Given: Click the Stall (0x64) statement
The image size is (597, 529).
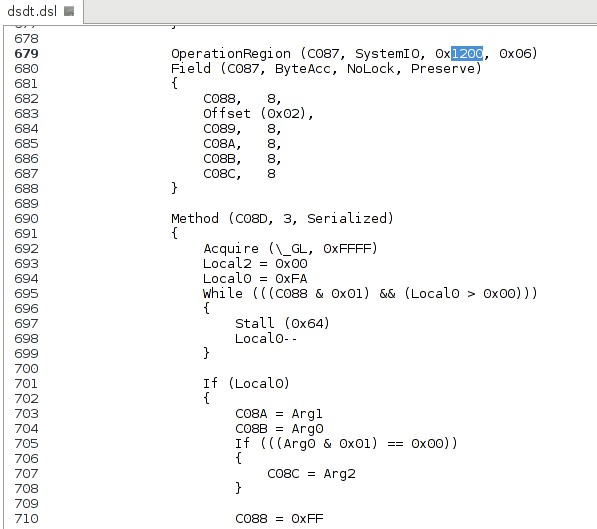Looking at the screenshot, I should point(282,324).
